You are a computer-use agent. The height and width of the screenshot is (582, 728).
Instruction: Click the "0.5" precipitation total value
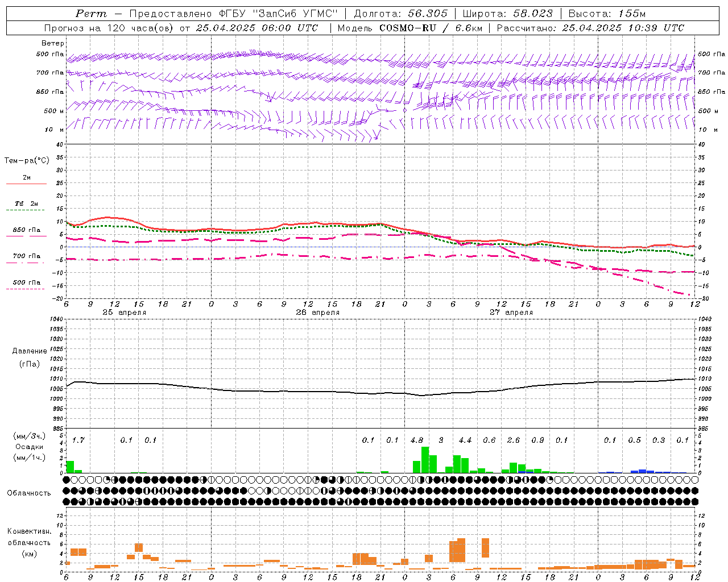pyautogui.click(x=634, y=440)
